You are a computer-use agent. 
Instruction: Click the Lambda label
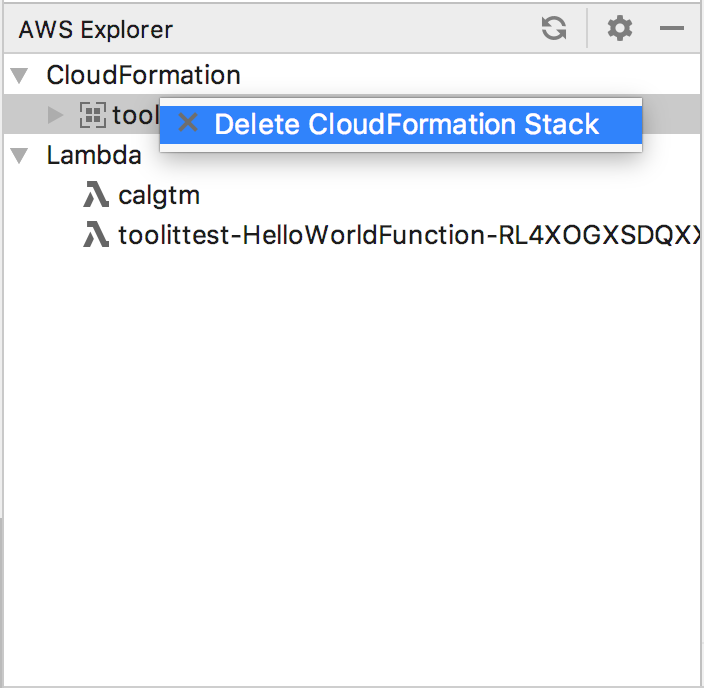point(94,155)
